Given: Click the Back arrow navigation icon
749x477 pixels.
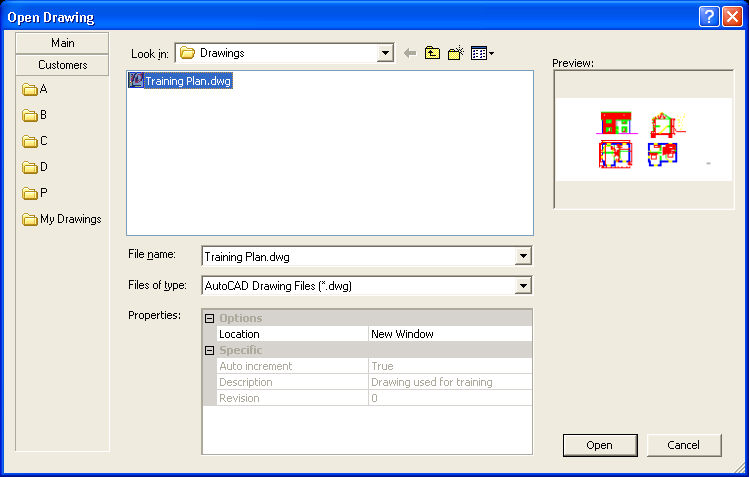Looking at the screenshot, I should pos(410,53).
